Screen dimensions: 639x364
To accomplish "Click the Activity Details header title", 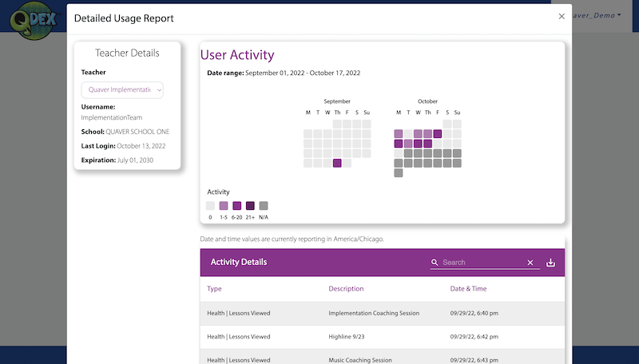I will click(x=238, y=262).
